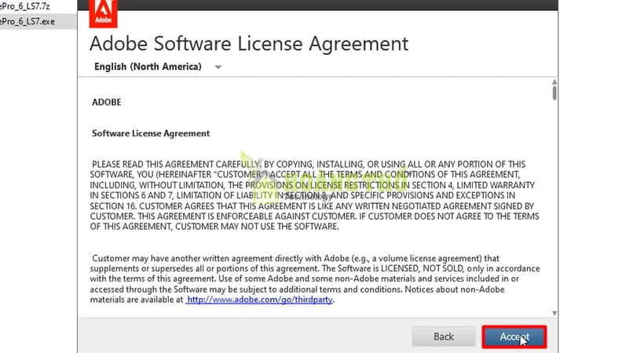Click the license text scrollbar thumb
The height and width of the screenshot is (353, 644).
(x=554, y=94)
